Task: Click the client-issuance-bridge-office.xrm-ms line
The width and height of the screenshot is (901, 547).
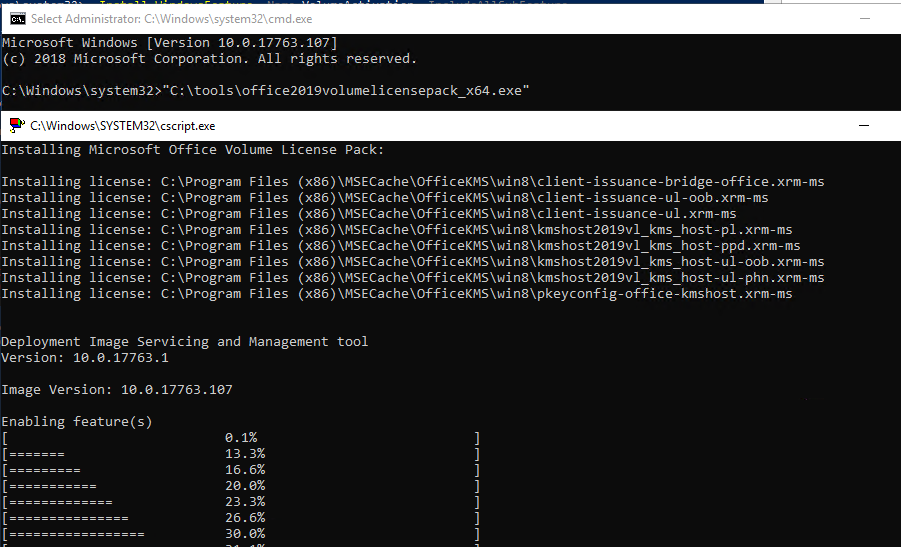Action: [413, 182]
